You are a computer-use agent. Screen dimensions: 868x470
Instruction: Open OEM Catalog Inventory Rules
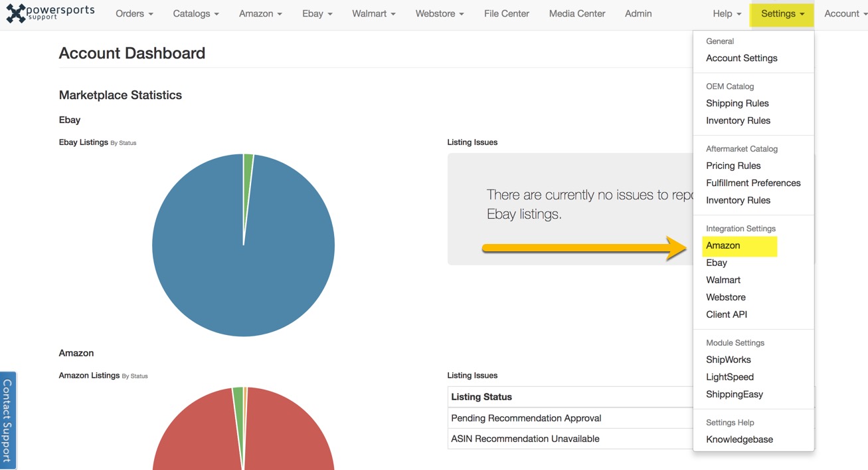coord(738,120)
